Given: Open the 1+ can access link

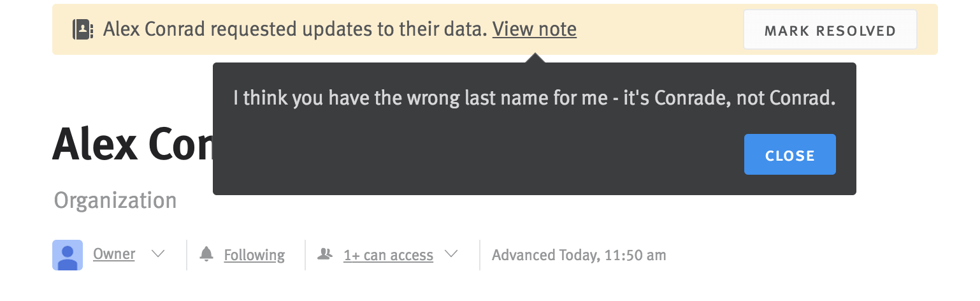Looking at the screenshot, I should pos(388,255).
